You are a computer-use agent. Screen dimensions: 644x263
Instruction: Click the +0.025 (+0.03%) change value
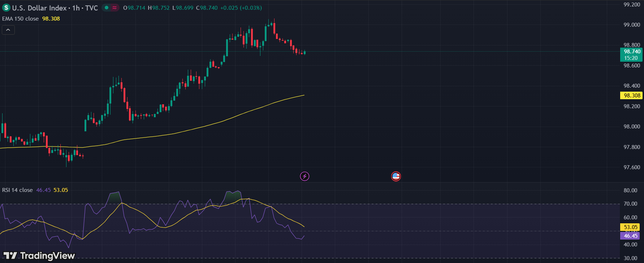pyautogui.click(x=241, y=8)
